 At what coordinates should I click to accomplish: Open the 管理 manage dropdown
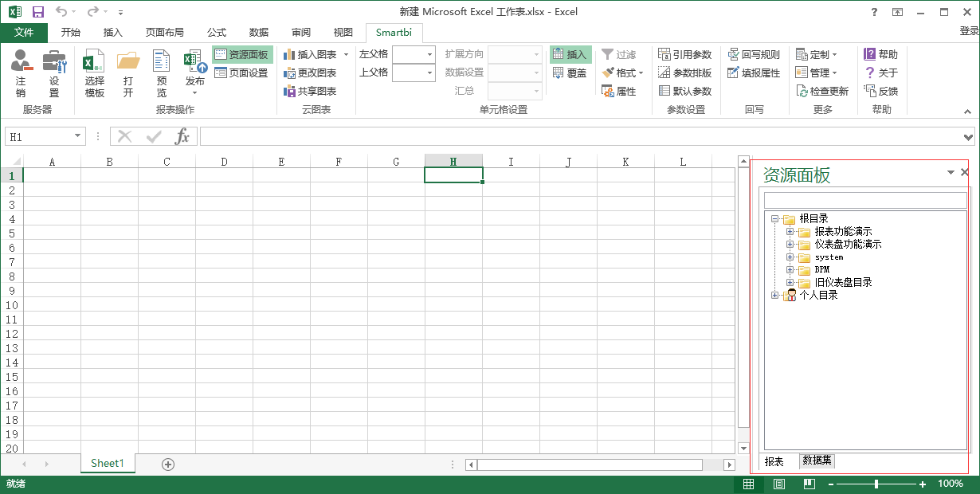coord(817,73)
